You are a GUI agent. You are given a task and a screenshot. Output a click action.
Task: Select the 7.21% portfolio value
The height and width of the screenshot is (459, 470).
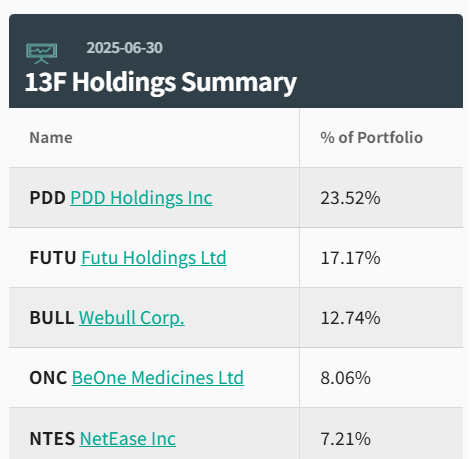tap(345, 439)
